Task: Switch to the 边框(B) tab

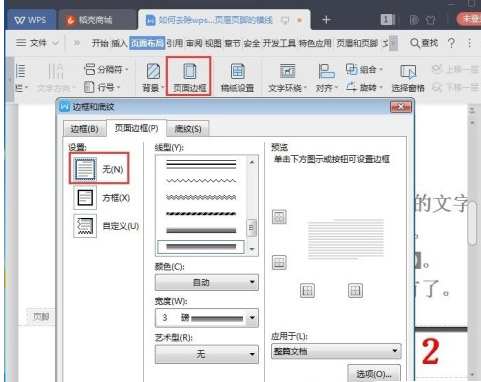Action: [x=84, y=129]
